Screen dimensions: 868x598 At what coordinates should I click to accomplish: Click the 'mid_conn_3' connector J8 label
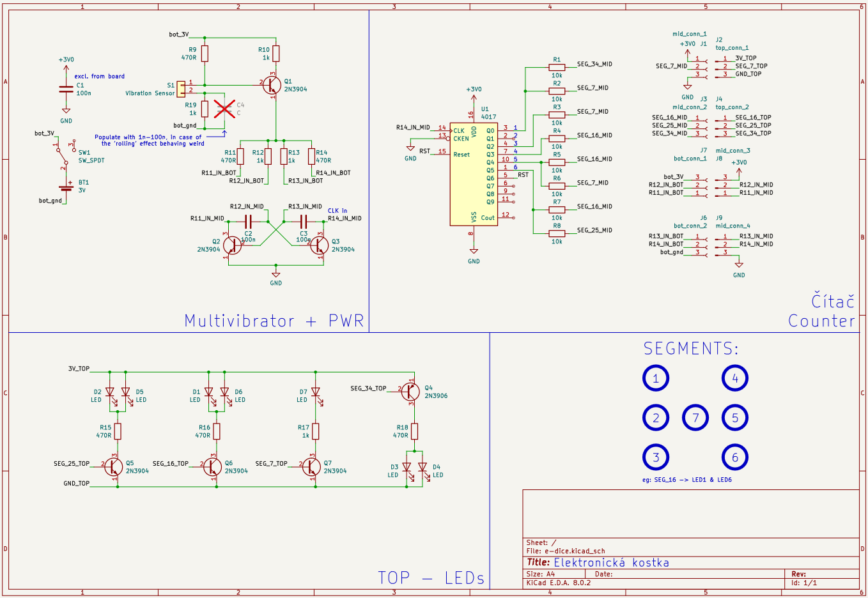(733, 151)
